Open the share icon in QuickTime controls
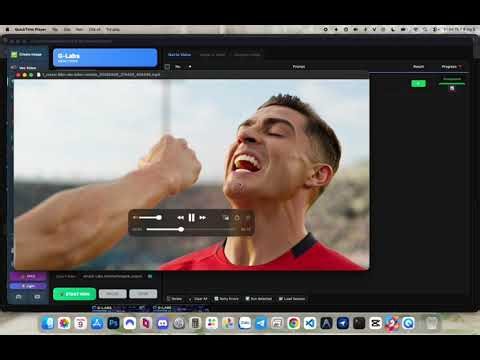 237,218
